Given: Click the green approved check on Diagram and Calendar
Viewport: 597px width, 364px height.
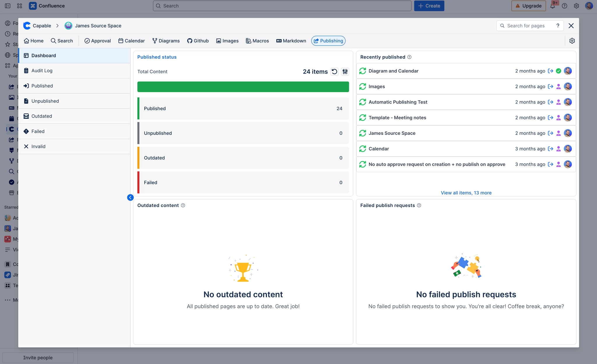Looking at the screenshot, I should 559,71.
